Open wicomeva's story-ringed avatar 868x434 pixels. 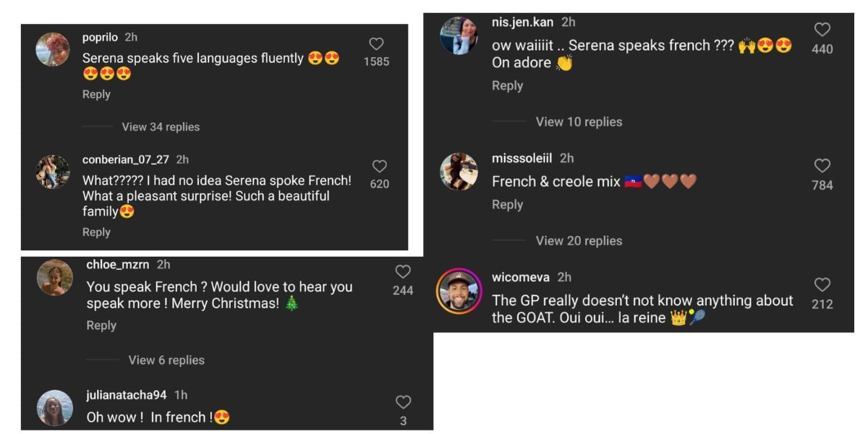tap(459, 292)
